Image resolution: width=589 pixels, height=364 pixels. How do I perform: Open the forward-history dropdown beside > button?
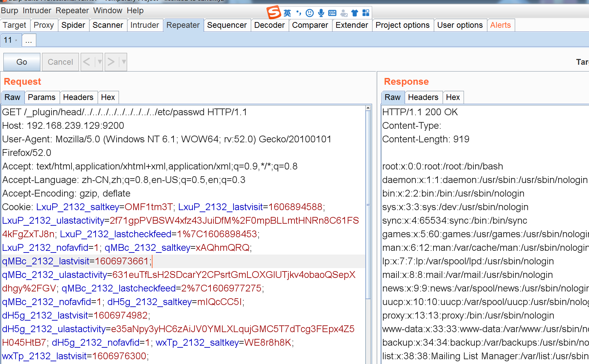(123, 62)
